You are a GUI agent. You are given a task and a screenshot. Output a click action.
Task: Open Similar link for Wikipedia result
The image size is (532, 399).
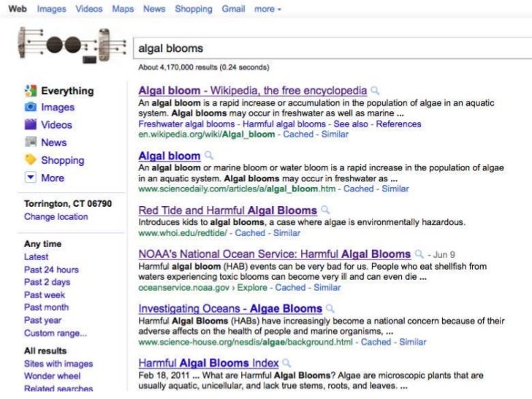tap(335, 134)
